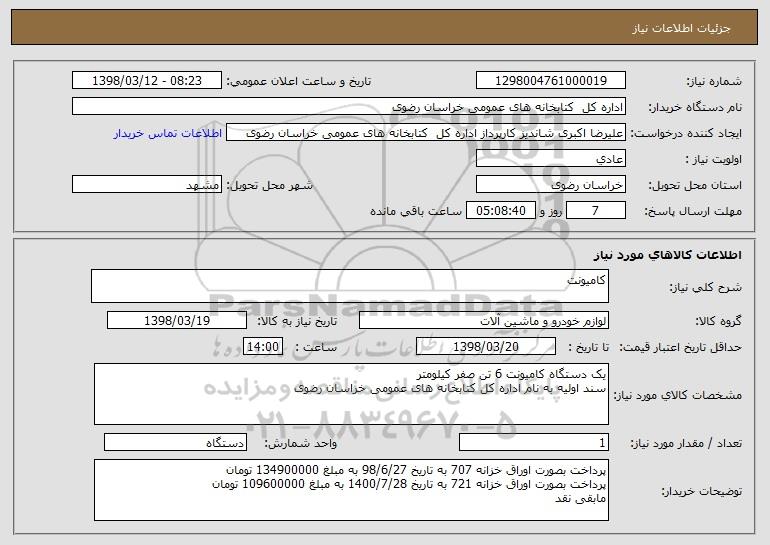Screen dimensions: 770x545
Task: Click the announcement date field 1398/03/12 - 08:23
Action: 148,80
